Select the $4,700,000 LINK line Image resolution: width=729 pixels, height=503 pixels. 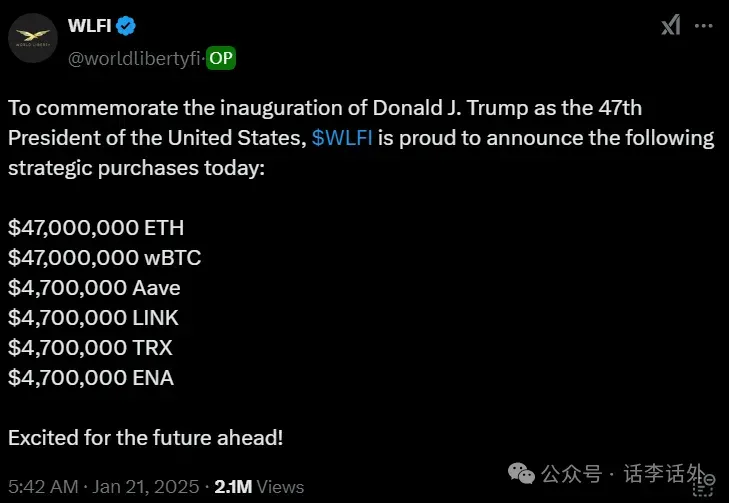pos(93,318)
